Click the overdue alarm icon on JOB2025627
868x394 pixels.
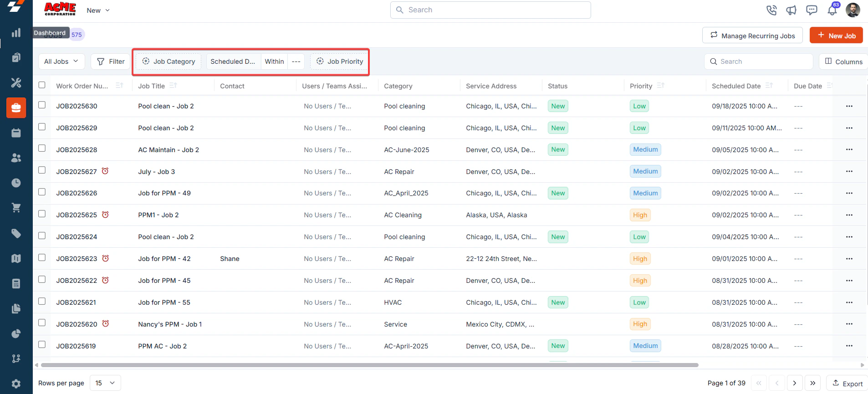coord(105,171)
